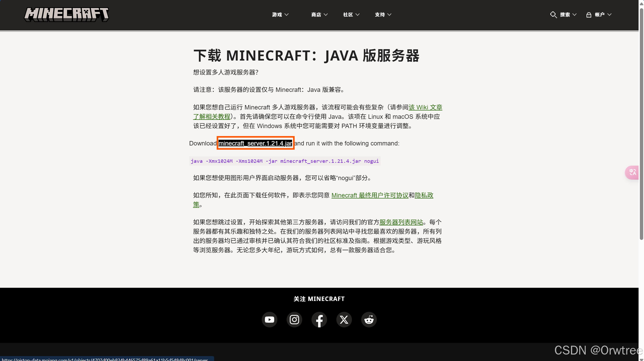
Task: Click the vertical page scrollbar
Action: click(641, 124)
